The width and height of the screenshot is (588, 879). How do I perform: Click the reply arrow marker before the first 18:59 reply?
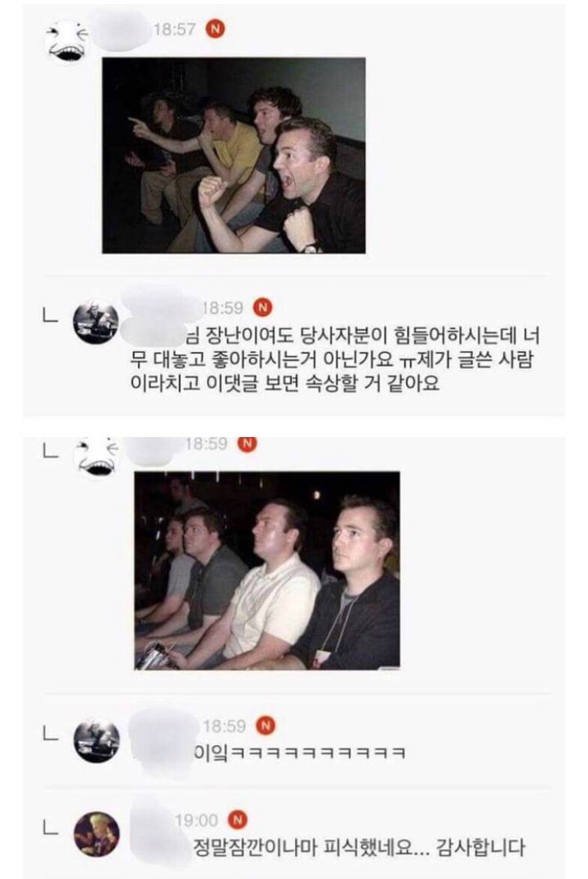pos(51,315)
